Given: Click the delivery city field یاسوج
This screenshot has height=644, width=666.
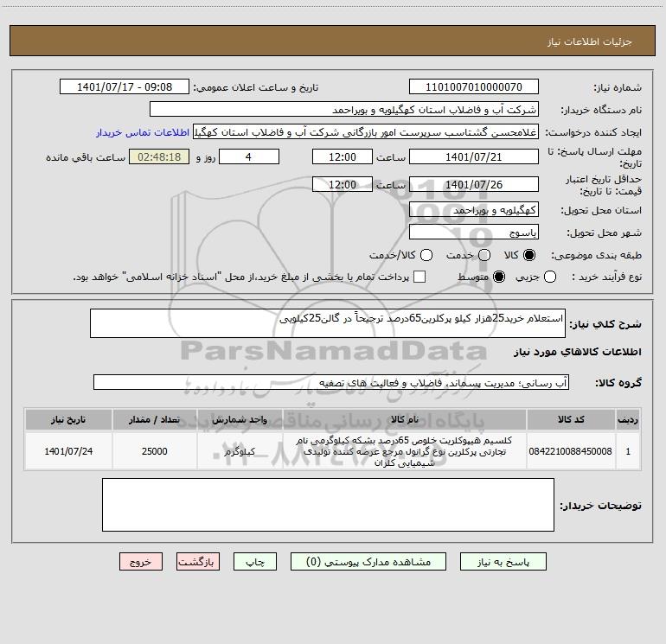Looking at the screenshot, I should click(474, 233).
